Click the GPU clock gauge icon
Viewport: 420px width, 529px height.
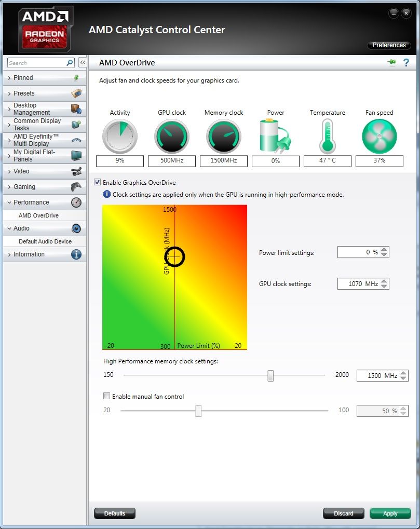point(172,137)
